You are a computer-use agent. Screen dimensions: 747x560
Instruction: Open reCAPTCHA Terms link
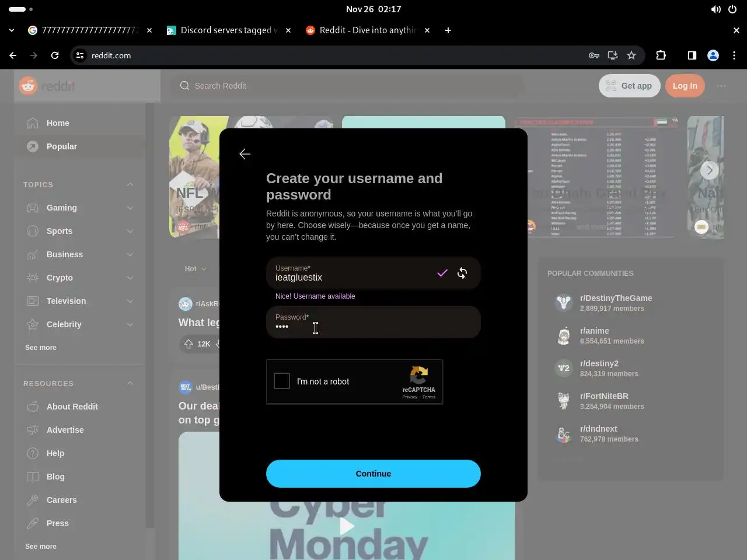coord(429,397)
